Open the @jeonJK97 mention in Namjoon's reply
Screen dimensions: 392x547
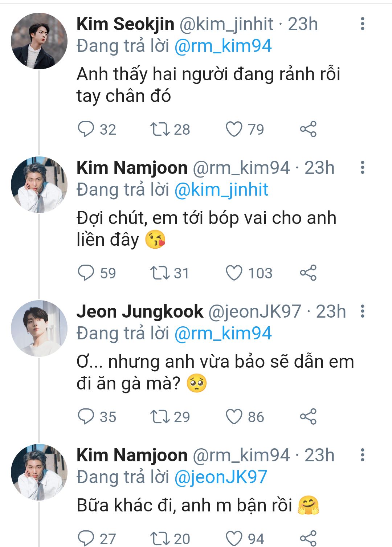point(221,477)
